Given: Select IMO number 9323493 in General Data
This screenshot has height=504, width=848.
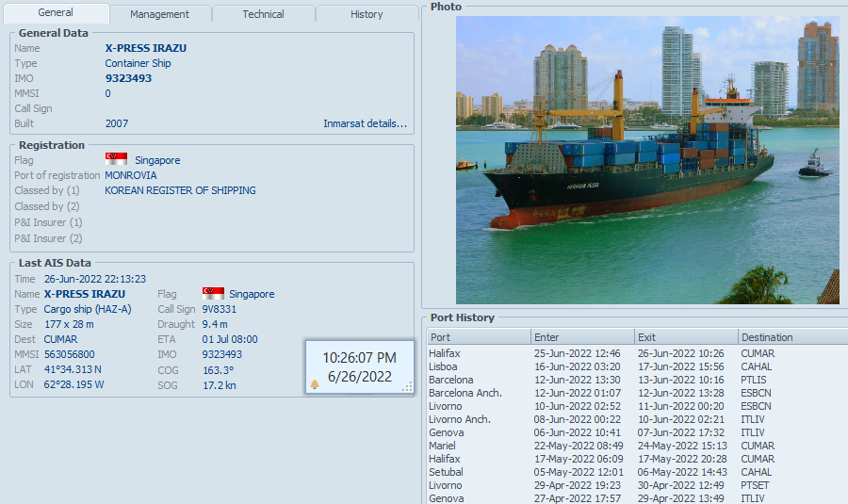Looking at the screenshot, I should (x=129, y=78).
